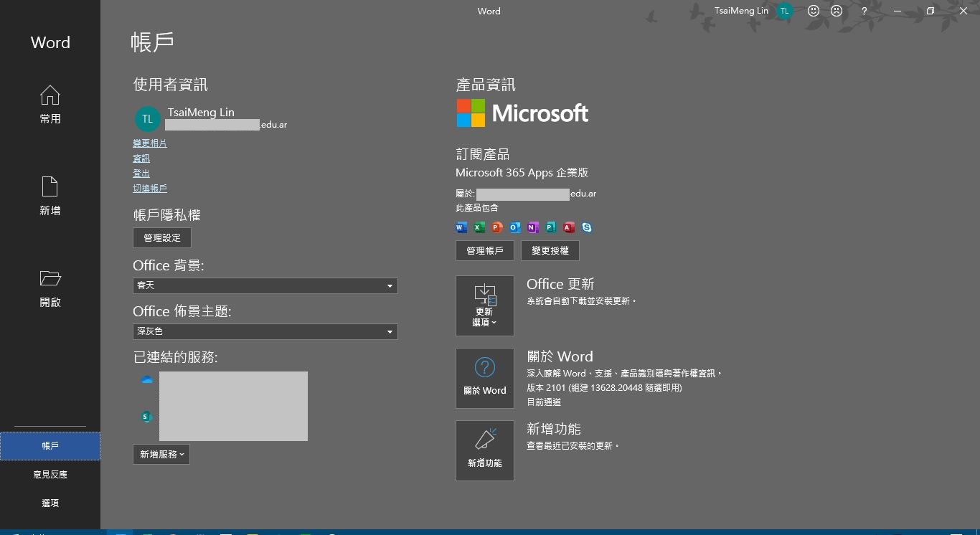Click the 此產品包含 text

[477, 208]
